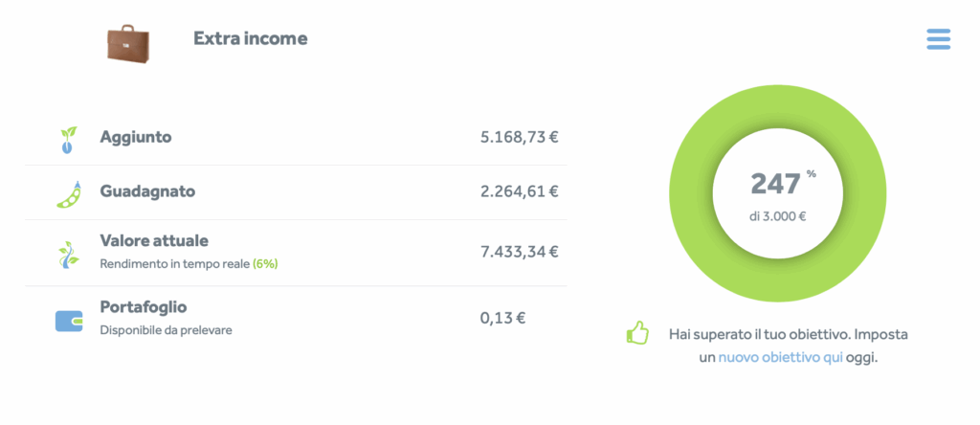Click the 7.433,34 € current value
The image size is (980, 425).
[x=519, y=252]
